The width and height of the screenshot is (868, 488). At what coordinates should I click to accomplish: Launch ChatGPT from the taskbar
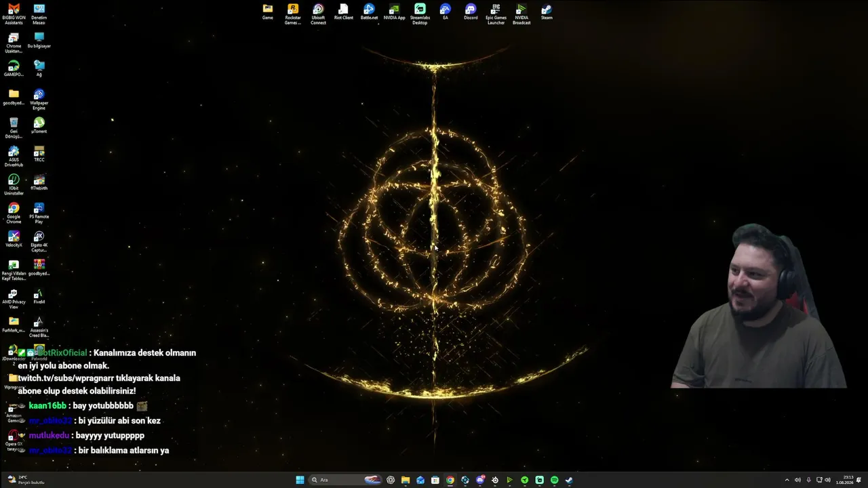click(391, 480)
